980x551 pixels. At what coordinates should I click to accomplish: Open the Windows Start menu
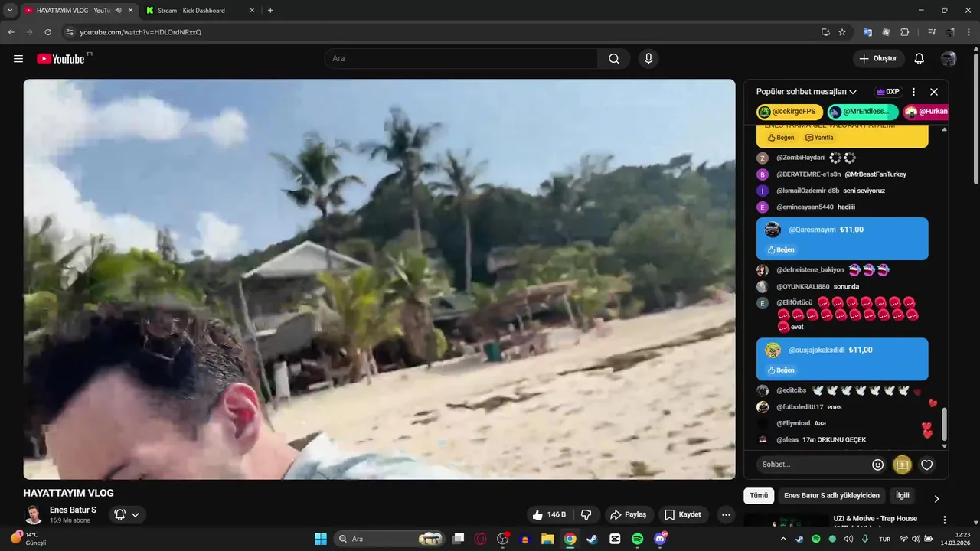(x=321, y=539)
